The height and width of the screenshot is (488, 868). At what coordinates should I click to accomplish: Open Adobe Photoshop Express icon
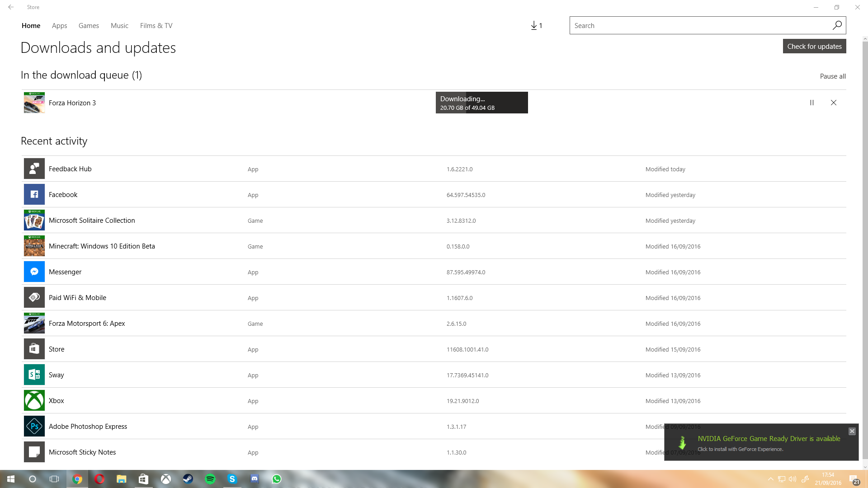coord(34,426)
